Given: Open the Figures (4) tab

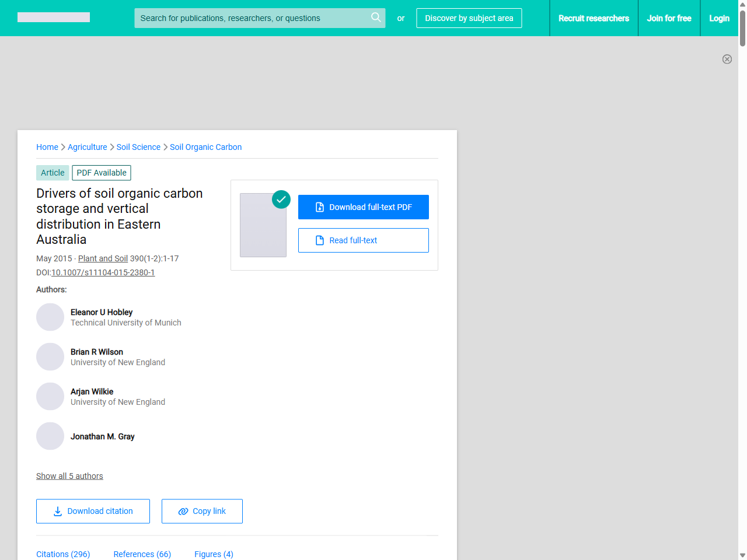Looking at the screenshot, I should click(214, 554).
